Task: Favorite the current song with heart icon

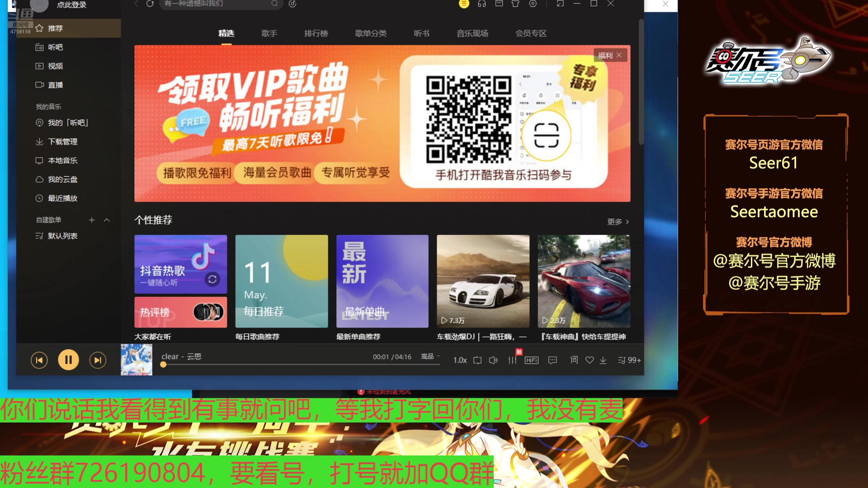Action: pyautogui.click(x=590, y=360)
